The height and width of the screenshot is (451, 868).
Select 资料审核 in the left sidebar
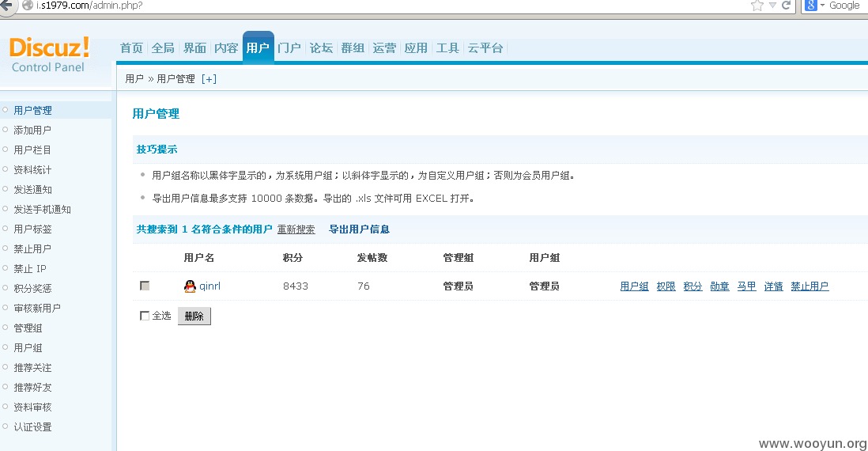[x=32, y=407]
